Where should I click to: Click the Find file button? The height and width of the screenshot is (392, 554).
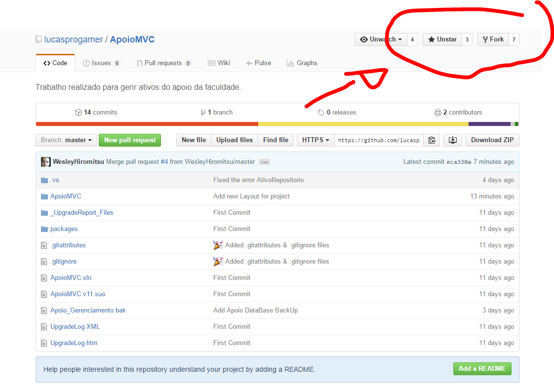(x=276, y=140)
